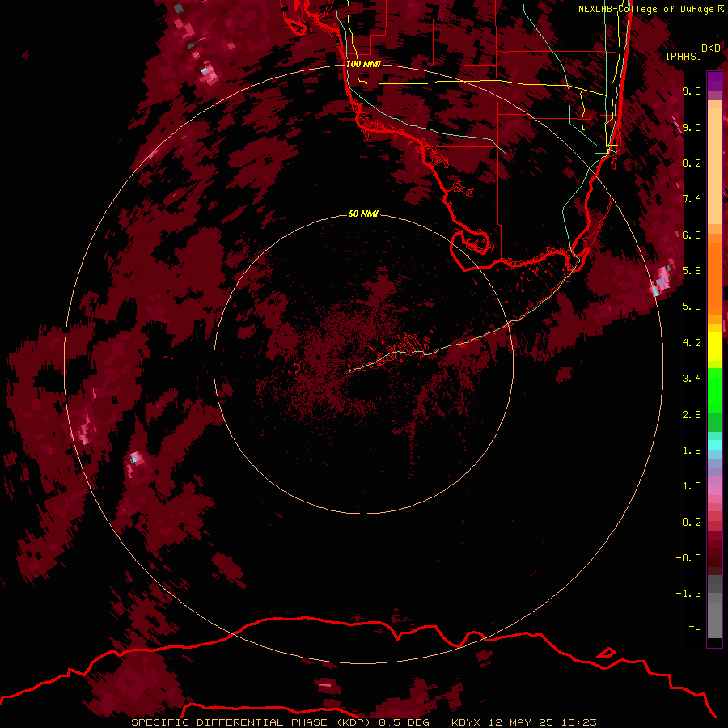
Task: Click the 2.6 scale value label
Action: pyautogui.click(x=692, y=415)
